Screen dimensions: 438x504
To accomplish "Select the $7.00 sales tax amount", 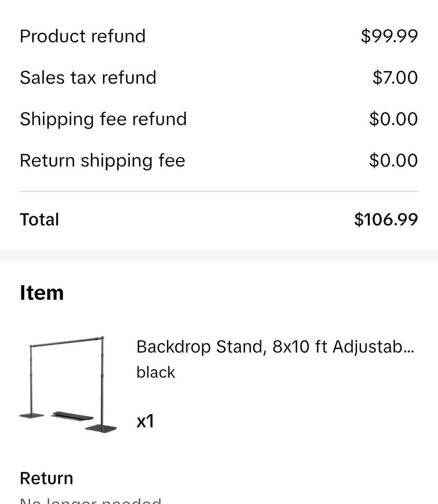I will pos(395,77).
